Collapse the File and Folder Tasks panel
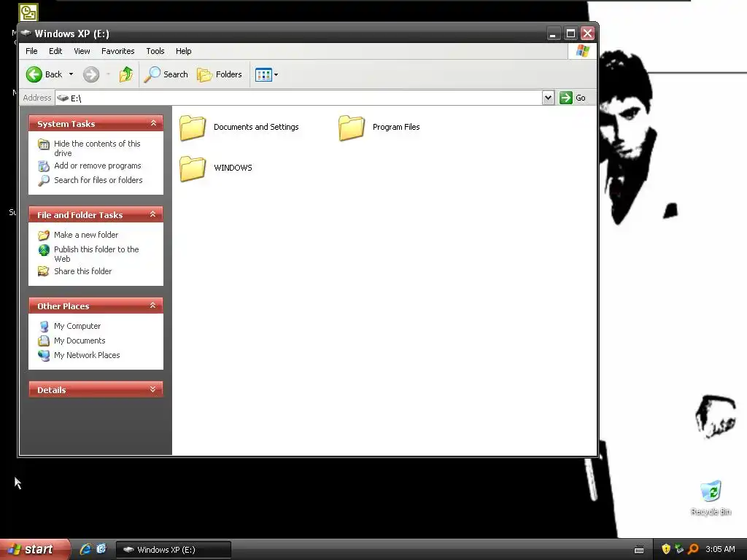The image size is (747, 560). 153,214
